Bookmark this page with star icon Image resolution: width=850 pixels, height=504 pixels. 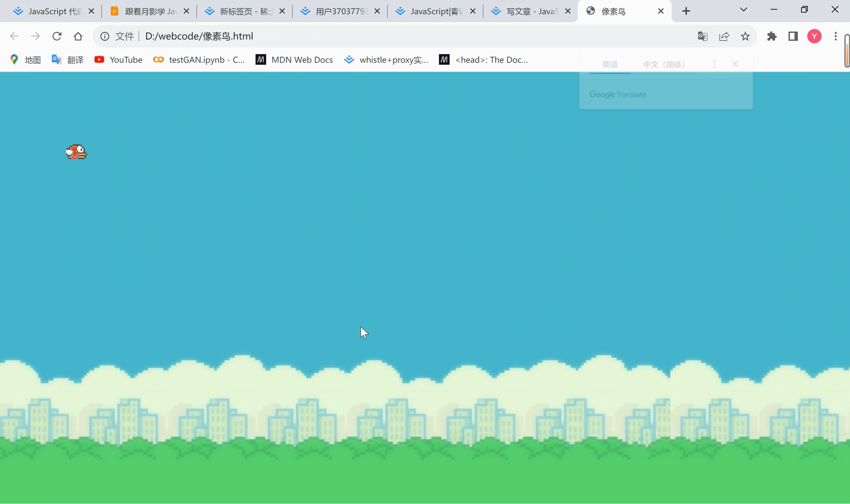coord(745,36)
